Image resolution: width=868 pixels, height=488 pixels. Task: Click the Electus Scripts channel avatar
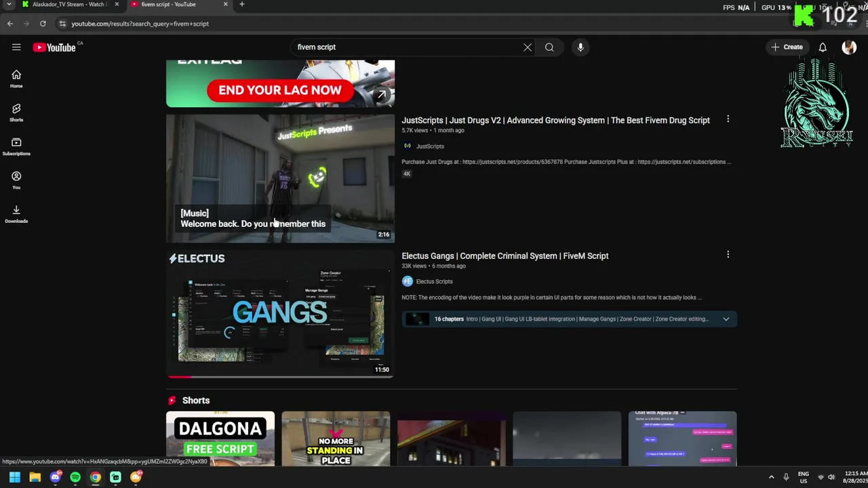click(407, 281)
